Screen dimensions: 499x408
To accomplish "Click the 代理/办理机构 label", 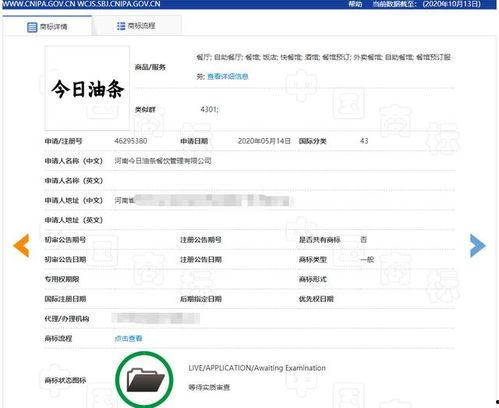I will (x=67, y=319).
